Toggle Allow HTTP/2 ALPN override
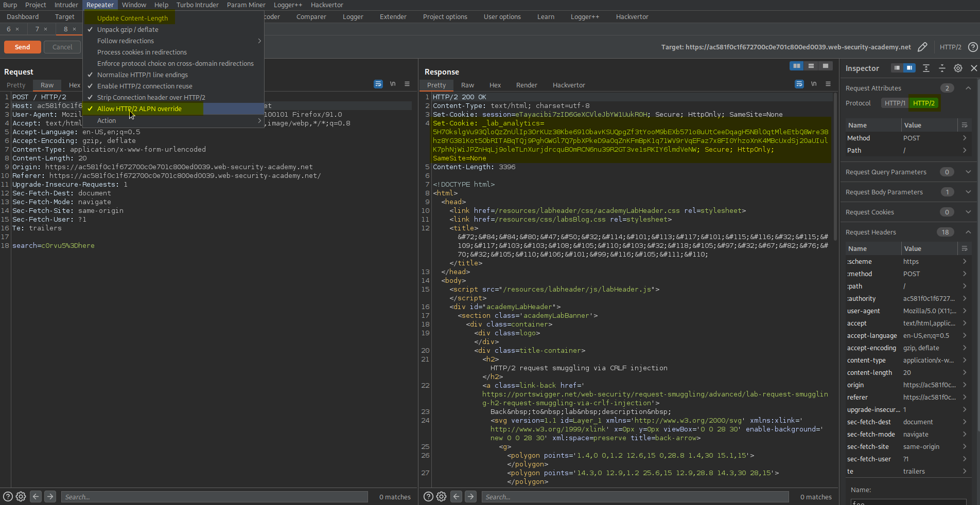The width and height of the screenshot is (980, 505). point(173,109)
